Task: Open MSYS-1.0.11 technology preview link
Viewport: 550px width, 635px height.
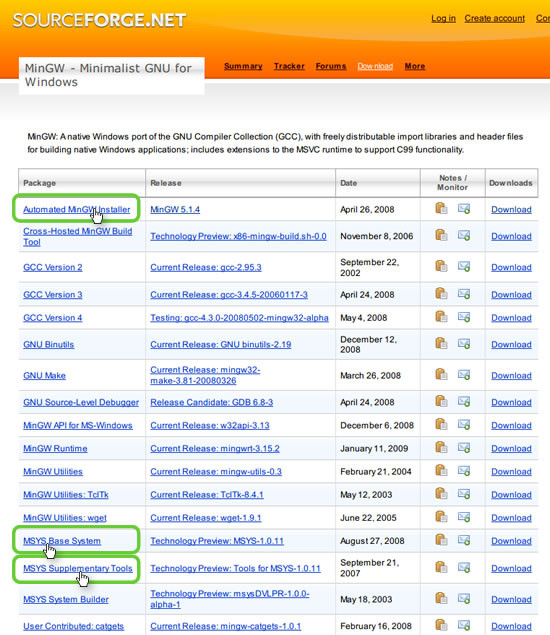Action: (217, 541)
